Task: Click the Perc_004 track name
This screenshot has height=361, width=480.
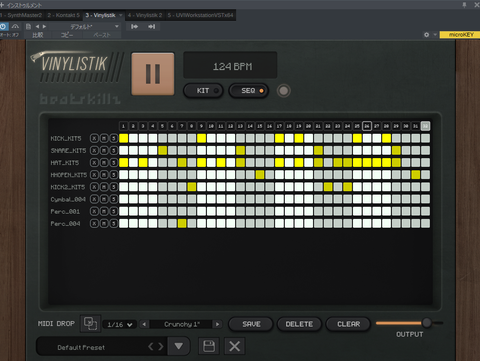Action: point(65,224)
